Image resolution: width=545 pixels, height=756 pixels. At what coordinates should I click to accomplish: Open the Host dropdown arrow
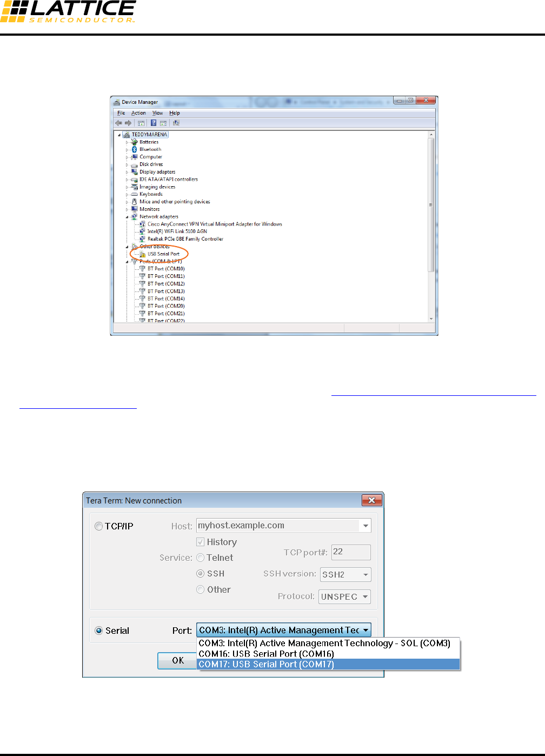tap(366, 526)
